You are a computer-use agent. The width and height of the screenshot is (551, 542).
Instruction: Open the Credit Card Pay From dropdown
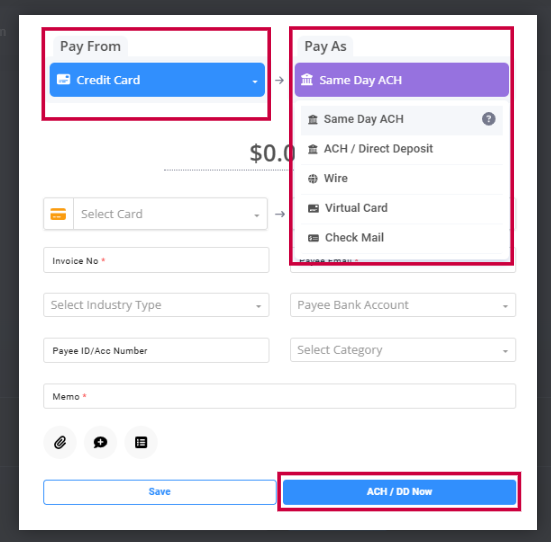click(157, 80)
